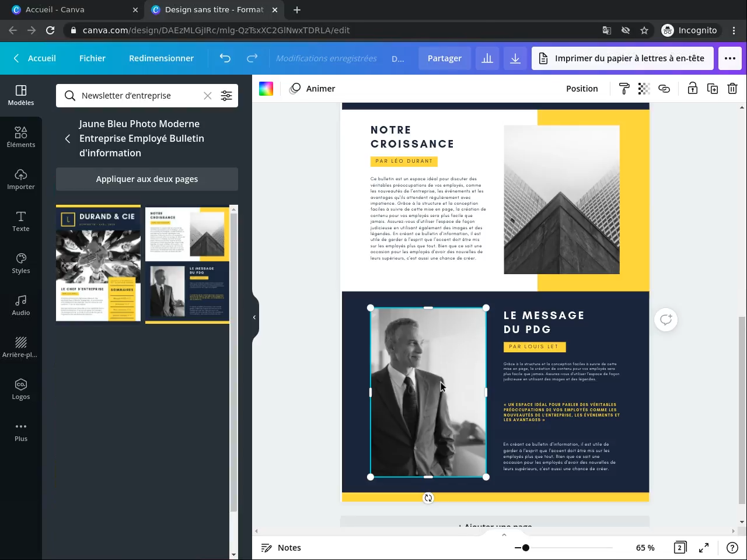Open the Importer uploads panel
The image size is (747, 560).
pos(21,179)
